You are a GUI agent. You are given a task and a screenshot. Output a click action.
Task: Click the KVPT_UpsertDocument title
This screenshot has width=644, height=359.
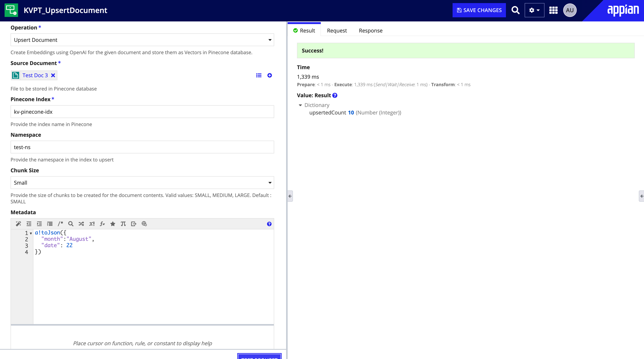[65, 10]
